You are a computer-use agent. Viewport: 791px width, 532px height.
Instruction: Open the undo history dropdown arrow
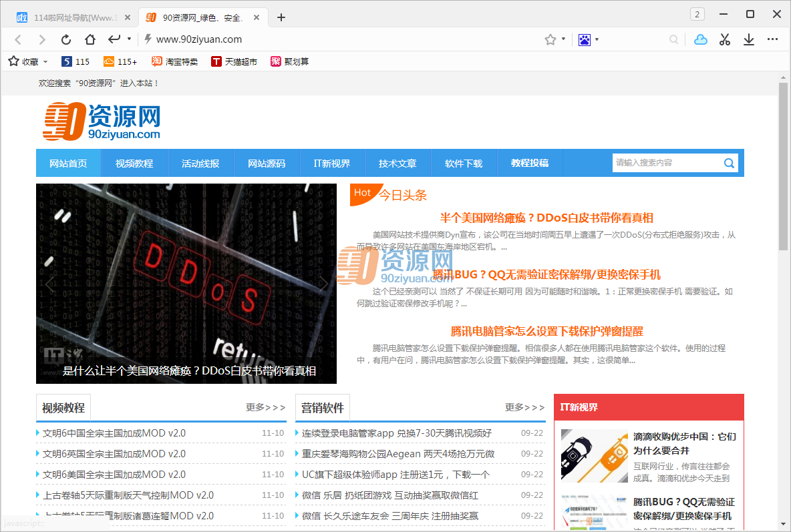coord(129,39)
